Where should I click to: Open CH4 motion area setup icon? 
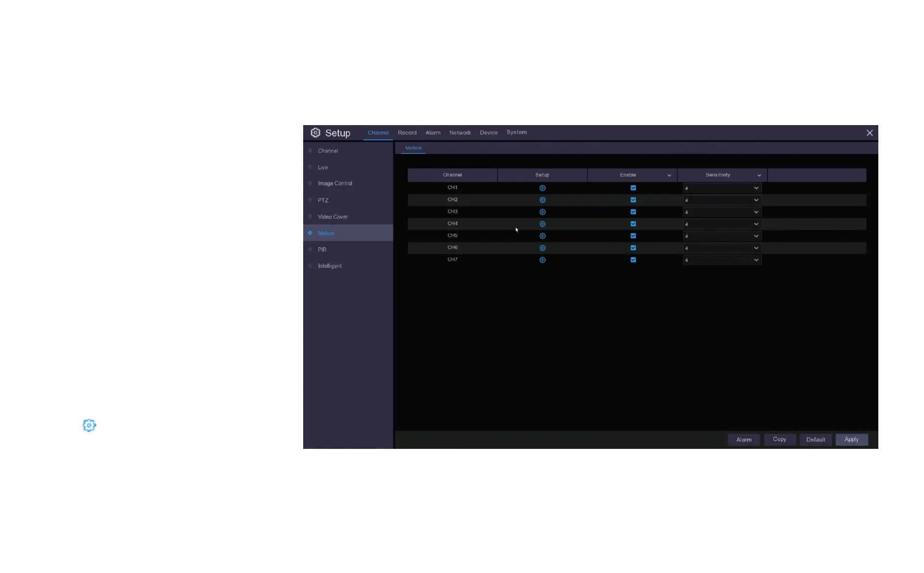coord(542,224)
